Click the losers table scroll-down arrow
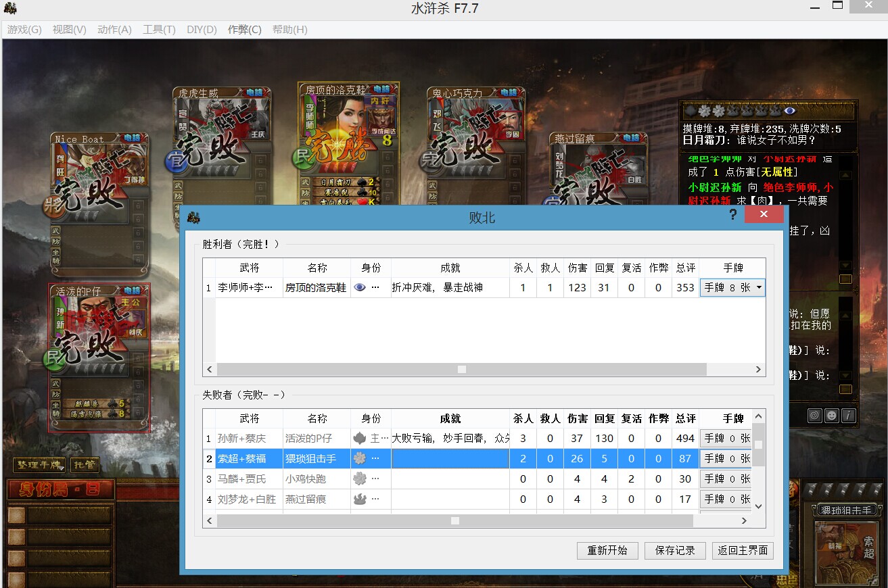Viewport: 888px width, 588px height. [x=759, y=506]
